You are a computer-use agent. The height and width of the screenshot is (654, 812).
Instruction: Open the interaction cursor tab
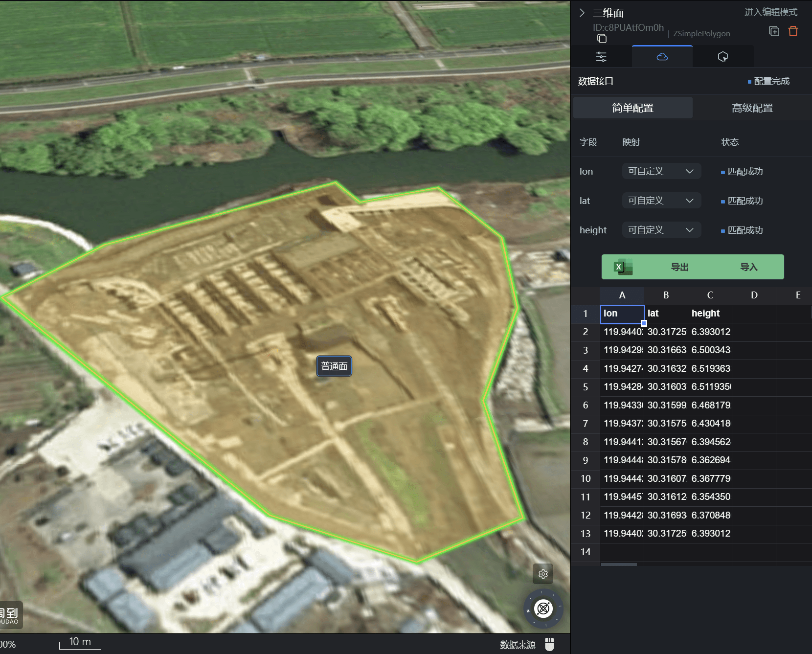pyautogui.click(x=723, y=57)
